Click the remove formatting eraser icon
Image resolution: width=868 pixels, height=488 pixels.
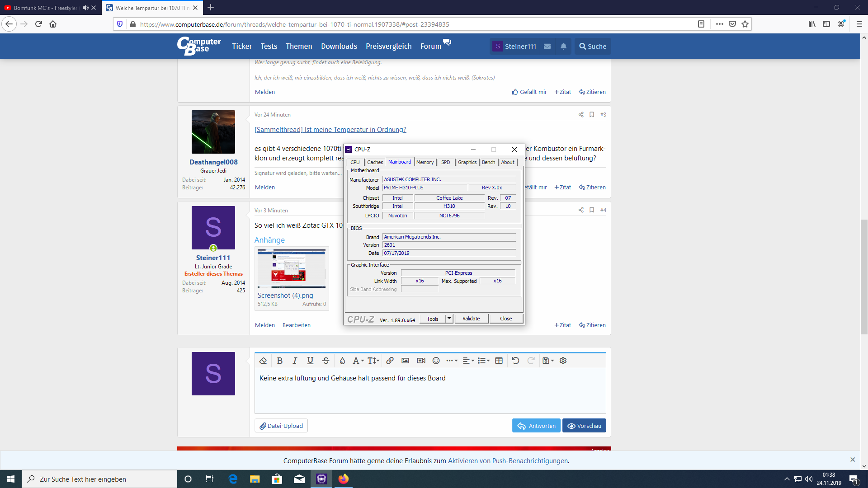click(263, 361)
